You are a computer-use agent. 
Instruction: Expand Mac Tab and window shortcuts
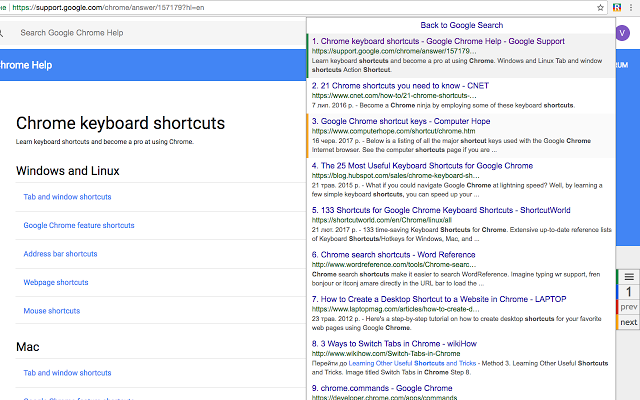(x=67, y=373)
